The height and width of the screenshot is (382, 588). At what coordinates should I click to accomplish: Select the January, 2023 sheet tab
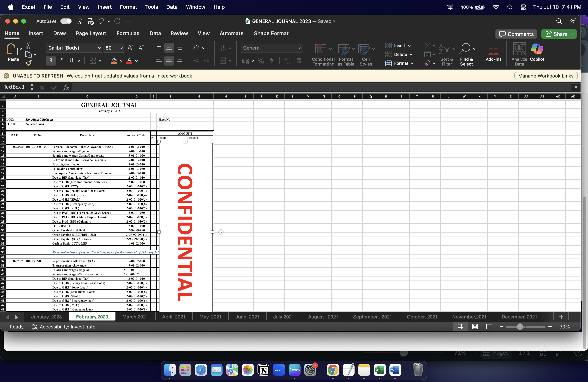point(46,317)
